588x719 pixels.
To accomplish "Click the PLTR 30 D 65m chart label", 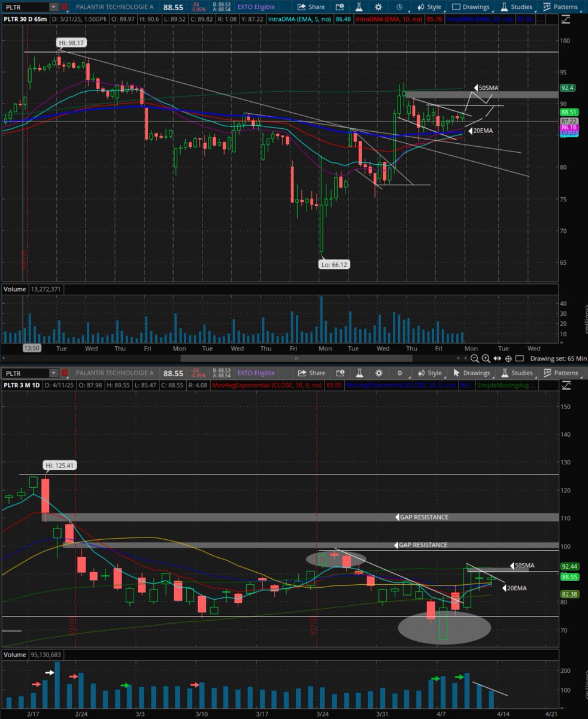I will [25, 20].
